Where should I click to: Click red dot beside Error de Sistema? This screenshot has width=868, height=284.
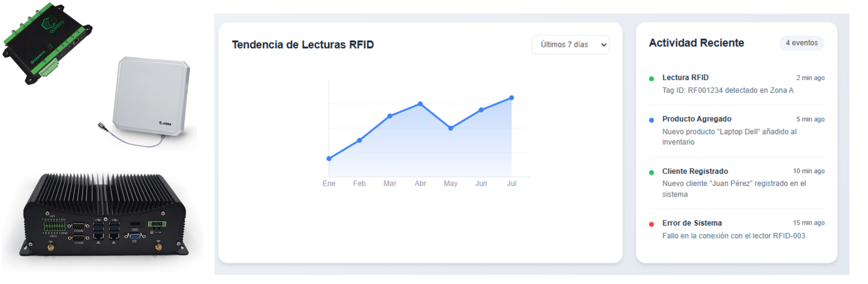pos(651,224)
